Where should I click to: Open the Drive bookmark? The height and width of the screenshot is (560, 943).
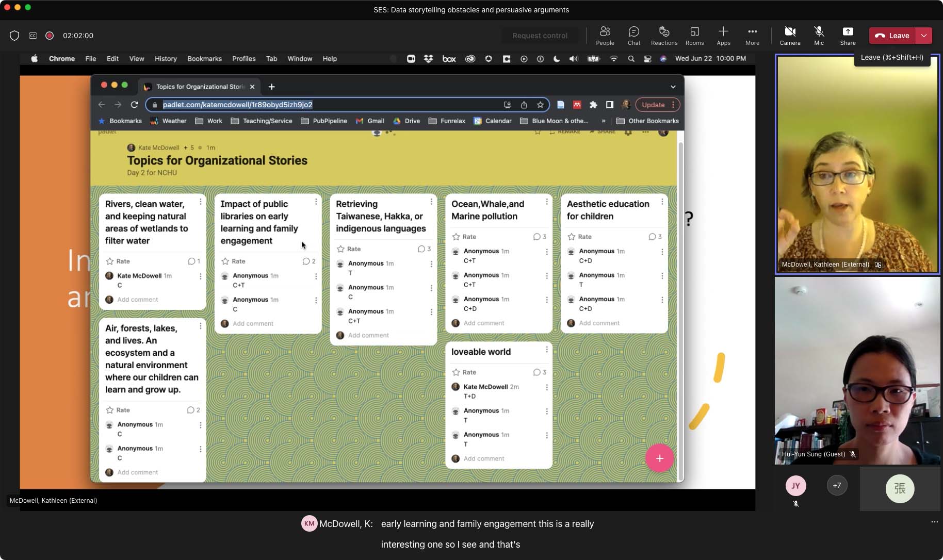tap(407, 121)
